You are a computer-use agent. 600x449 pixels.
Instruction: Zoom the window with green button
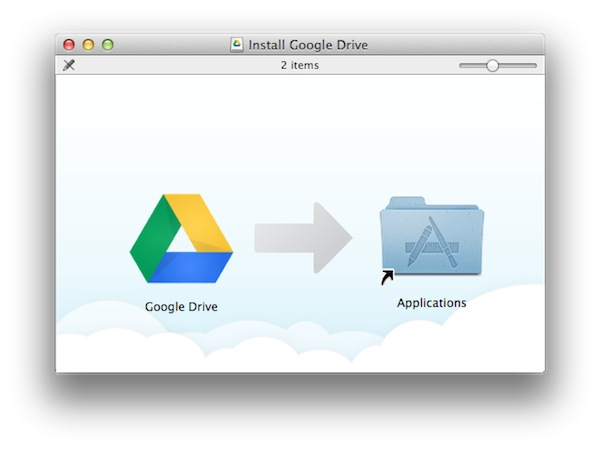coord(108,45)
